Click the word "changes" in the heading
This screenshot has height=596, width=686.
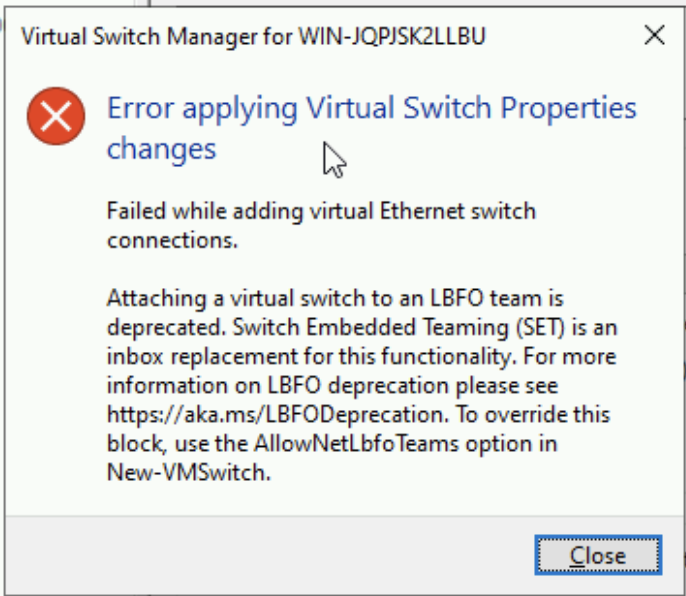(x=161, y=149)
